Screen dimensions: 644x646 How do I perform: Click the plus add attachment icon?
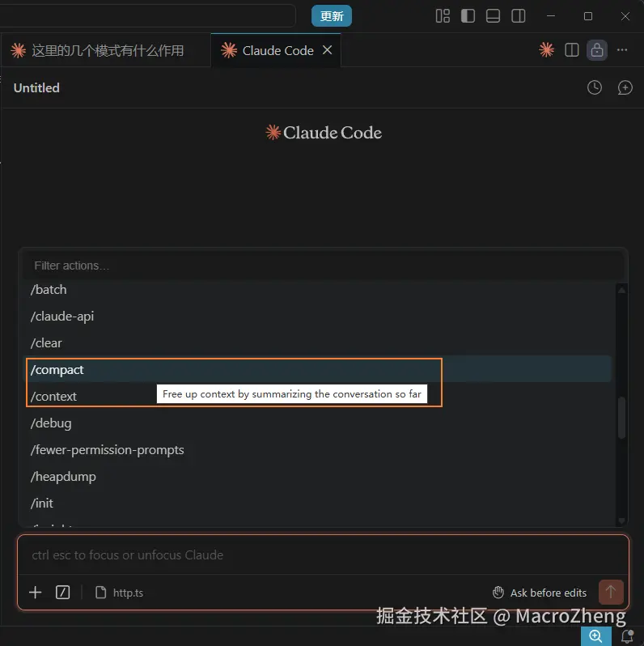[x=36, y=593]
